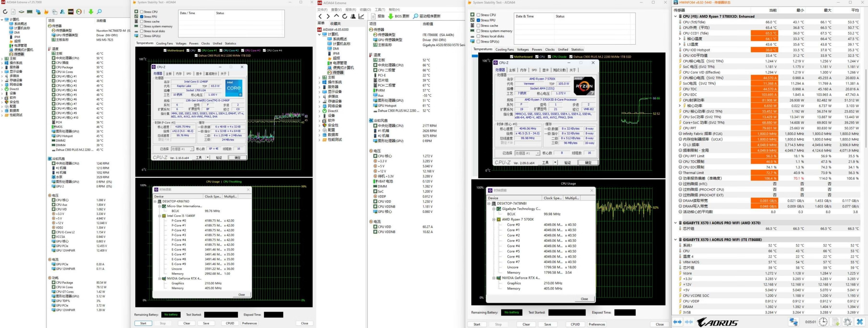Click HWiNFO network computers icon
The width and height of the screenshot is (868, 328).
point(793,322)
